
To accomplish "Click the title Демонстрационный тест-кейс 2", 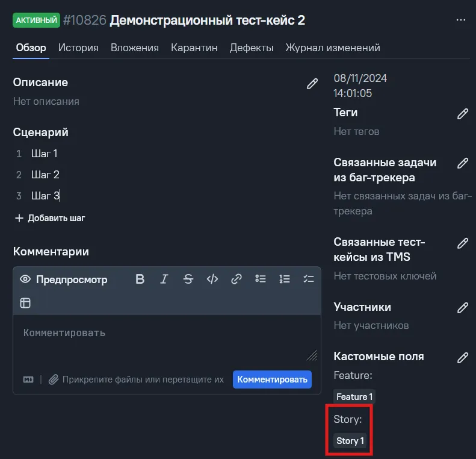I will pyautogui.click(x=208, y=20).
